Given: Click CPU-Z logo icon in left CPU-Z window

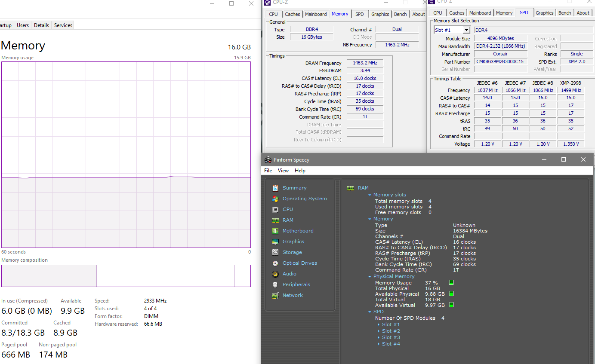Looking at the screenshot, I should click(267, 2).
